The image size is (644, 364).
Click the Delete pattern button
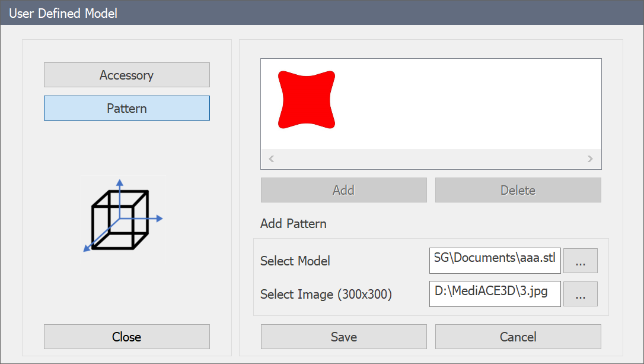coord(518,190)
